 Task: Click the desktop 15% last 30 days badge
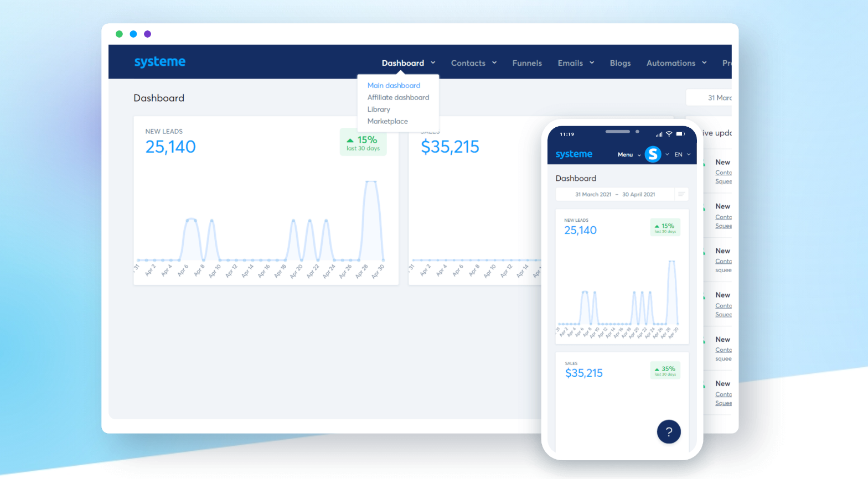click(363, 142)
